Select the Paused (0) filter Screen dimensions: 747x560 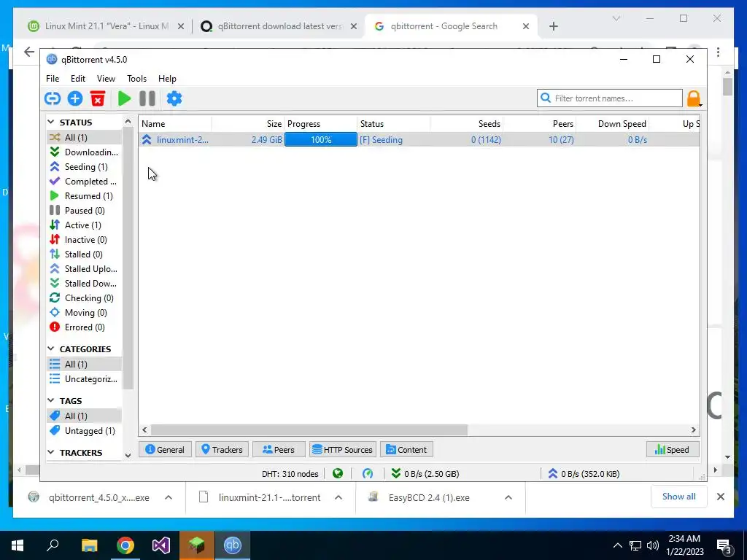(x=84, y=211)
